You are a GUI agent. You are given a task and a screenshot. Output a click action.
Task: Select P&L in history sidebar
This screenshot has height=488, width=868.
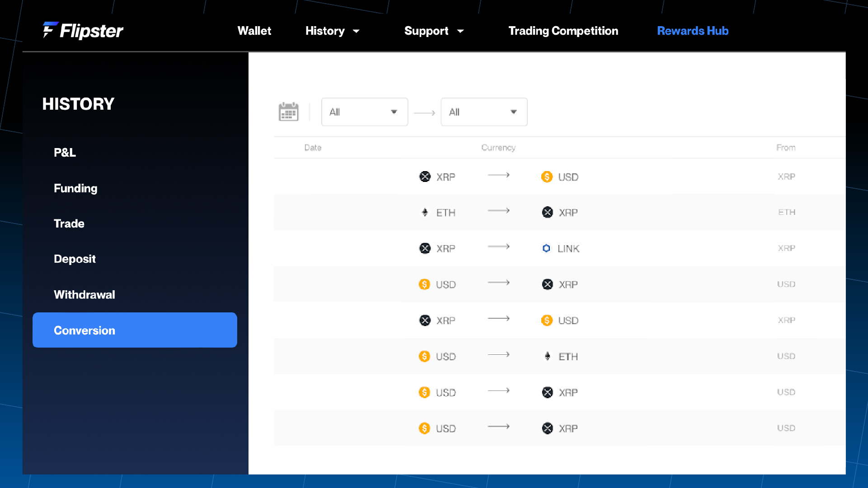[x=65, y=153]
